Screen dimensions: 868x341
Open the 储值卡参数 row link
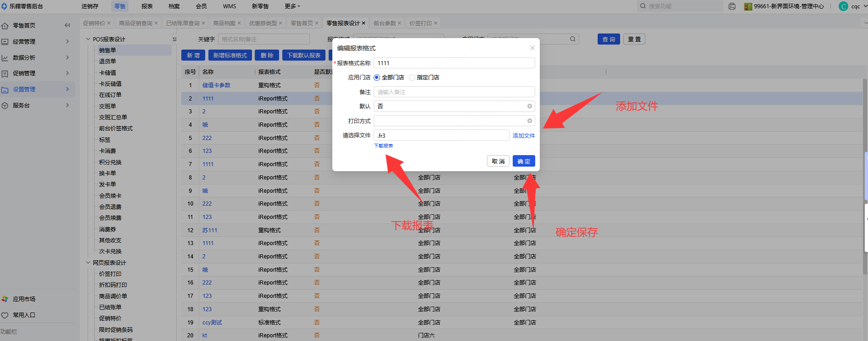[217, 85]
